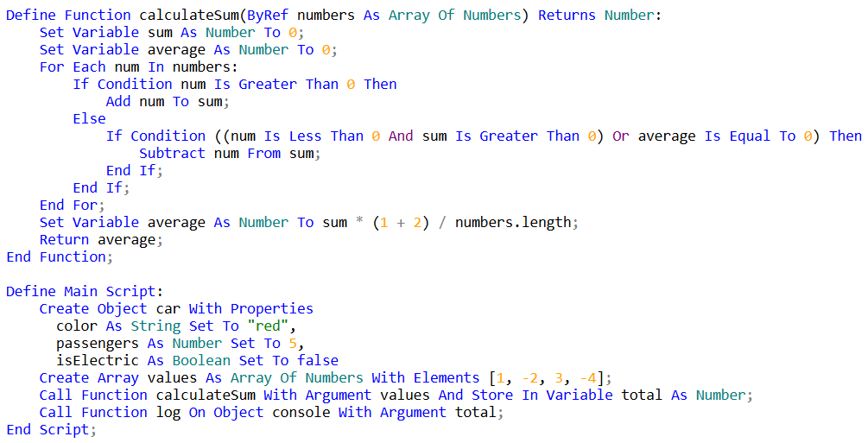The width and height of the screenshot is (868, 443).
Task: Click the asterisk multiplication operator
Action: (360, 221)
